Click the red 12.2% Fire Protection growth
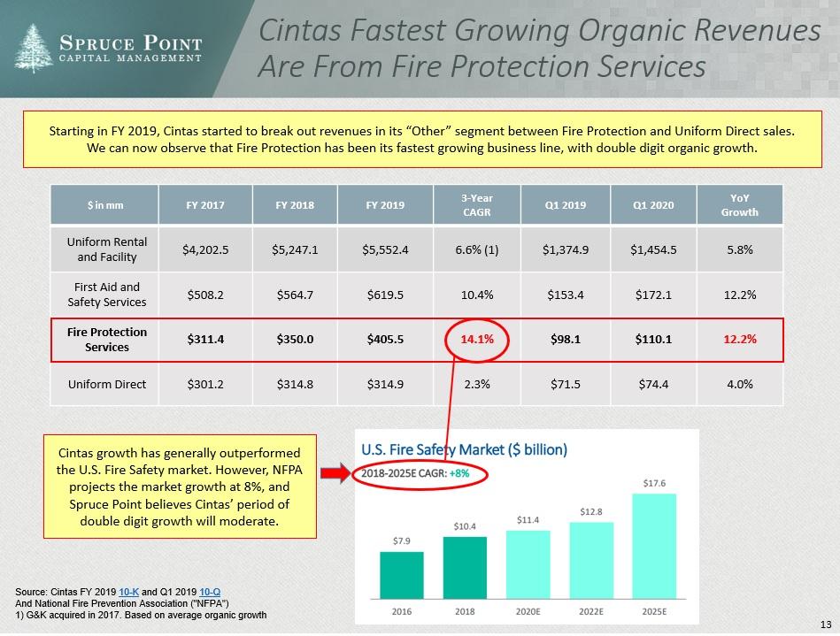The image size is (840, 636). click(739, 340)
